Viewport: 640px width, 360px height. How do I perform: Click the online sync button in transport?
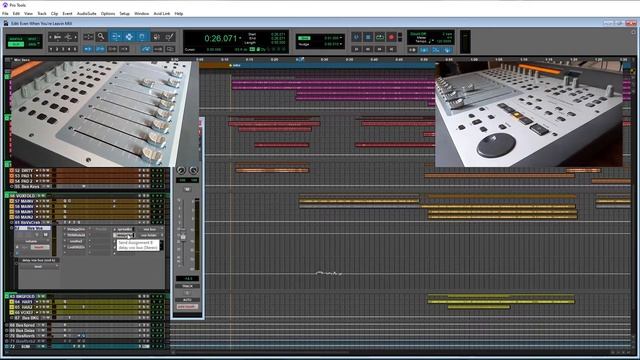tap(356, 37)
